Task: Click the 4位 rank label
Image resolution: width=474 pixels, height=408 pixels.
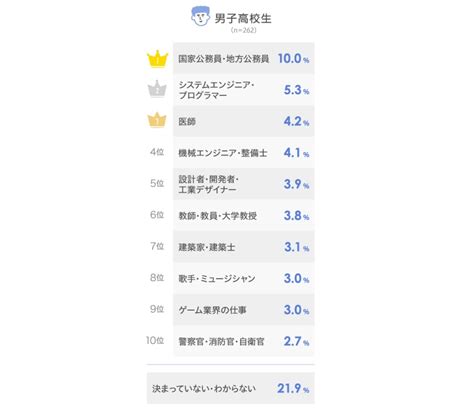Action: [x=157, y=152]
